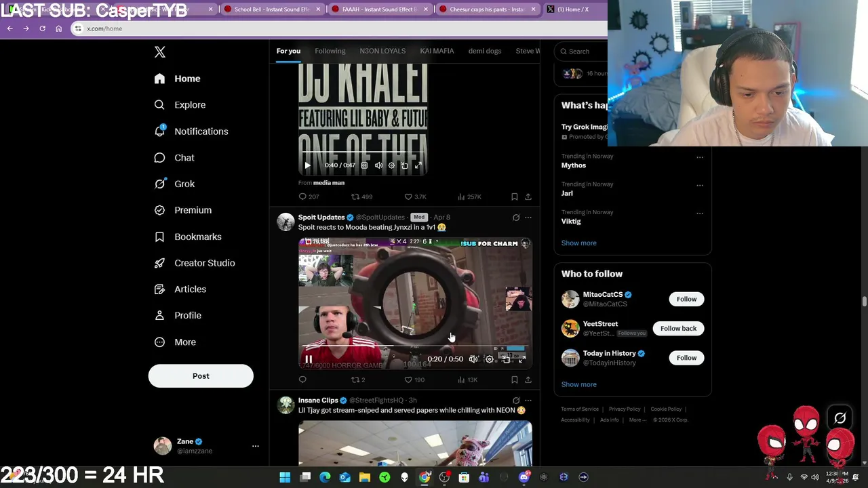
Task: Select the For you tab
Action: click(288, 51)
